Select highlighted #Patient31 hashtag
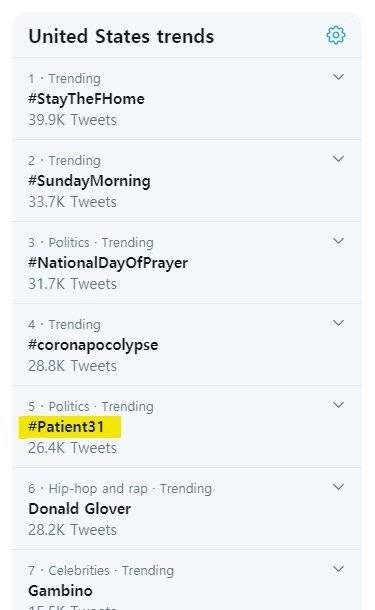The height and width of the screenshot is (610, 375). 66,427
